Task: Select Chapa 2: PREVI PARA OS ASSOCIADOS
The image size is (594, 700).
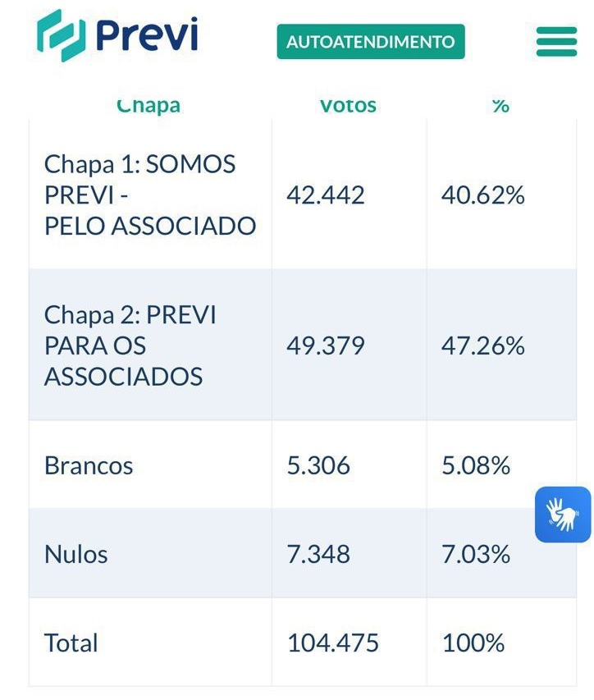Action: [x=130, y=345]
